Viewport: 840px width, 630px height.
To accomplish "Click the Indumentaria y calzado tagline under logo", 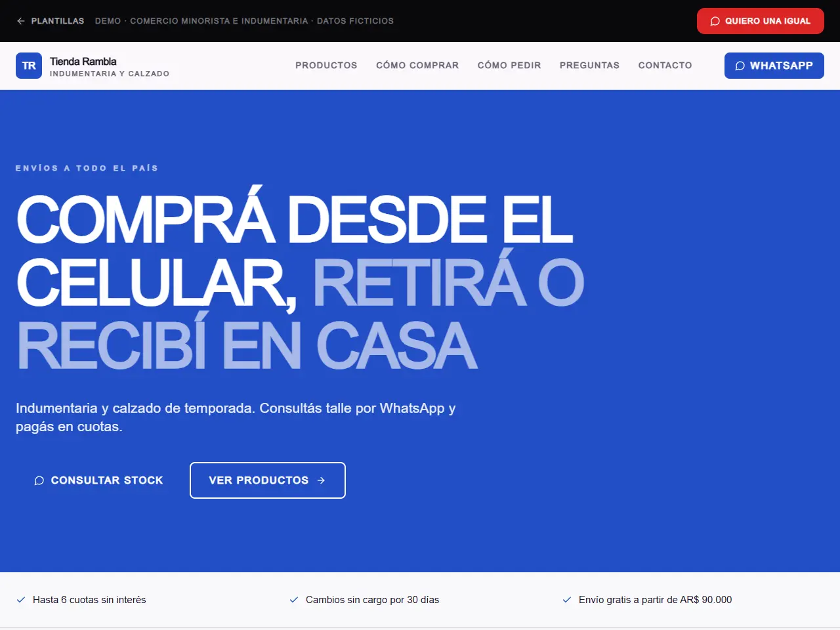I will [110, 73].
